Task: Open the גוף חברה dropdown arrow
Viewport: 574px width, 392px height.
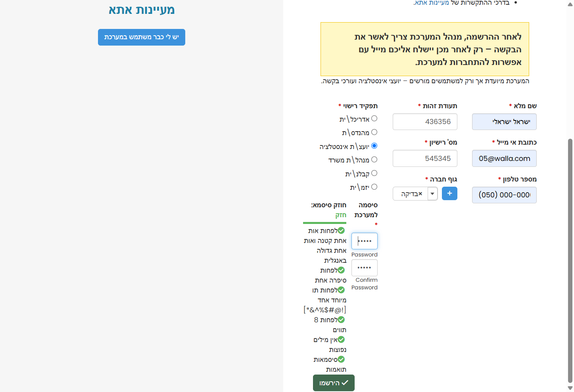Action: (x=432, y=194)
